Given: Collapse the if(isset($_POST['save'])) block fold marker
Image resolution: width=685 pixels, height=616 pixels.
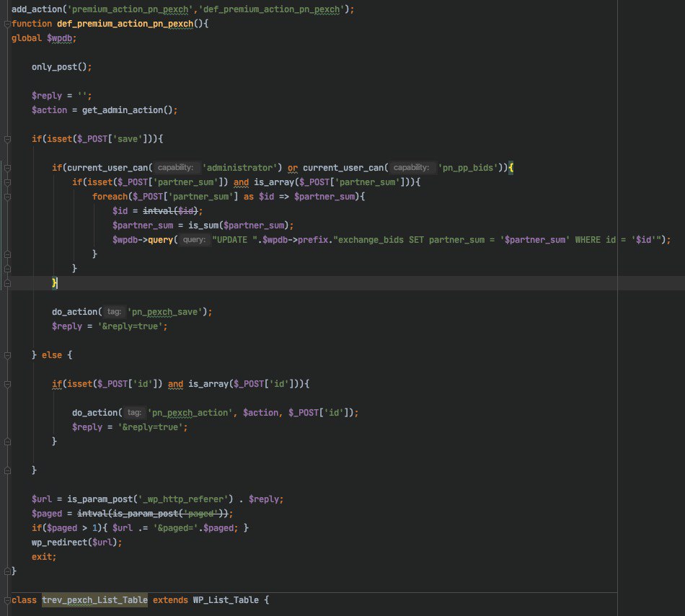Looking at the screenshot, I should point(7,139).
